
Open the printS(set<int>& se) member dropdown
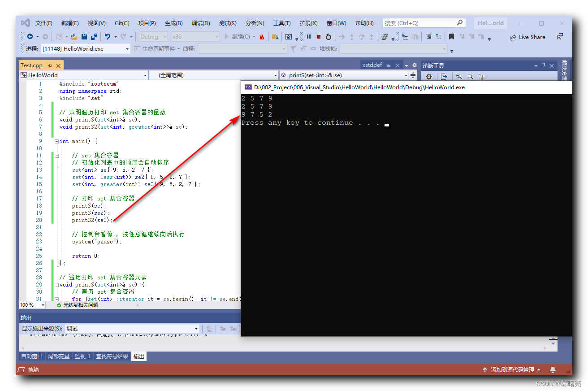344,75
